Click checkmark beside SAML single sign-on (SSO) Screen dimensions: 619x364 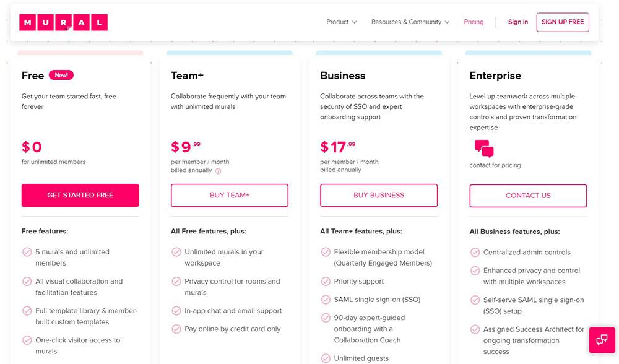[x=326, y=300]
